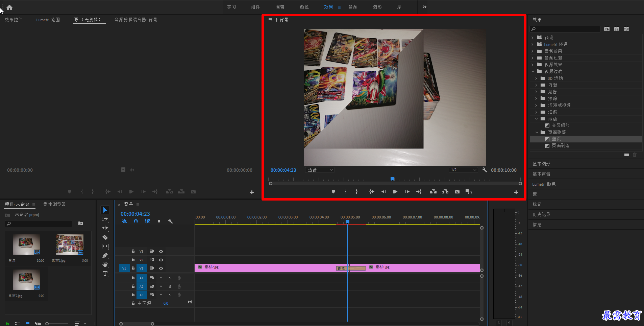Add marker in timeline header

[x=159, y=221]
